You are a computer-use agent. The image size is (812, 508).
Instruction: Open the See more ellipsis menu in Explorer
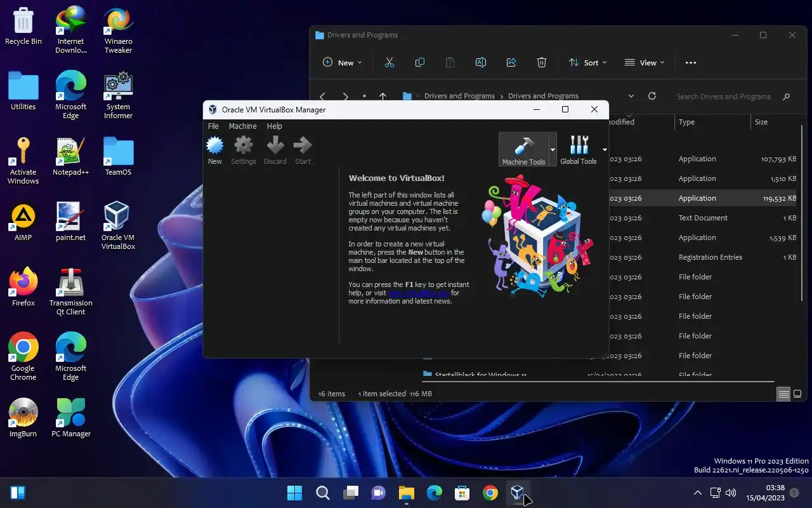(691, 62)
